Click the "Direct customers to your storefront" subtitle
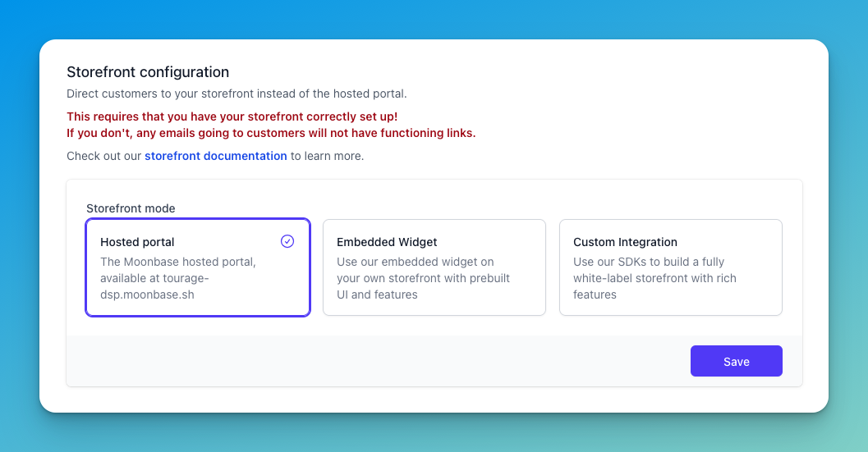Viewport: 868px width, 452px height. [x=237, y=94]
